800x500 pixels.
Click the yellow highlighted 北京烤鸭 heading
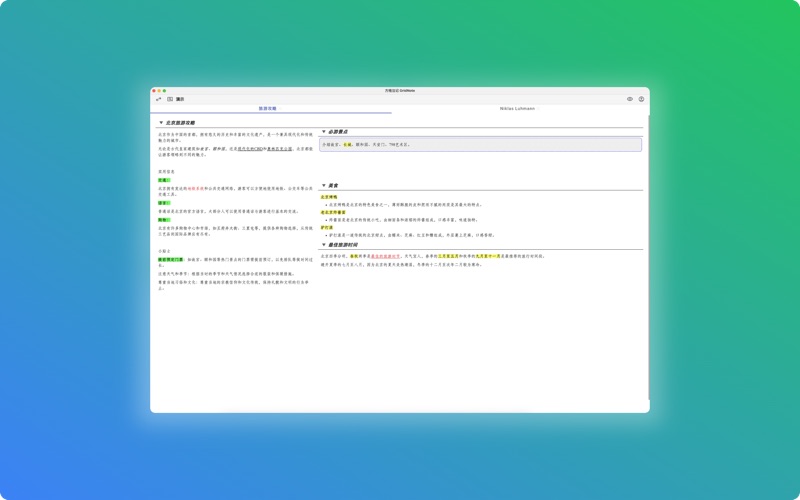329,197
